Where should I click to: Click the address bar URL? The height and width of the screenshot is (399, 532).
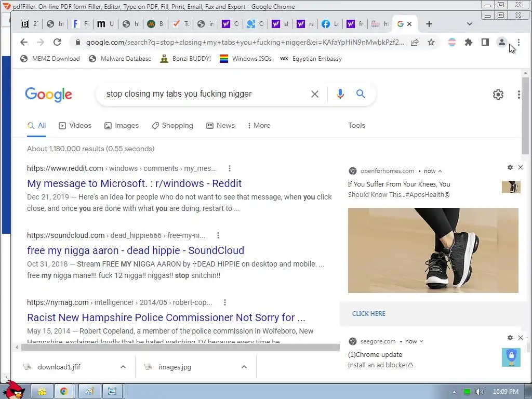[x=245, y=43]
